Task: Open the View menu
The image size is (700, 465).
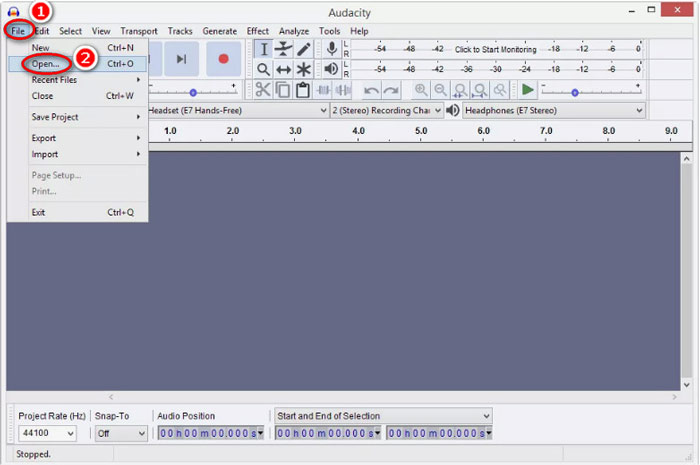Action: (x=101, y=31)
